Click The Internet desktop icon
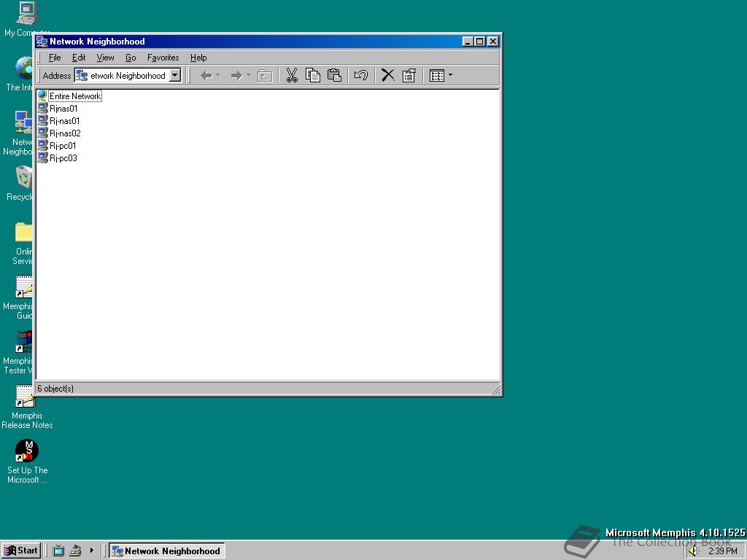The image size is (747, 560). point(23,68)
